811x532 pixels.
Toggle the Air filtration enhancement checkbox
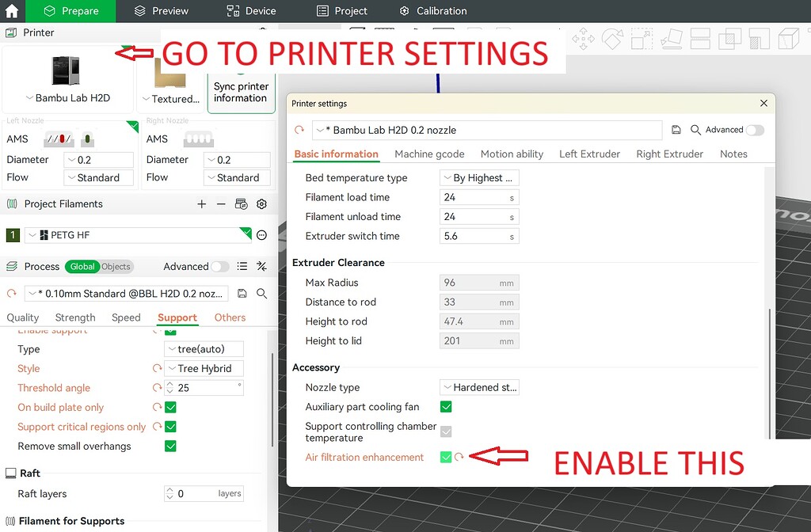[x=446, y=458]
